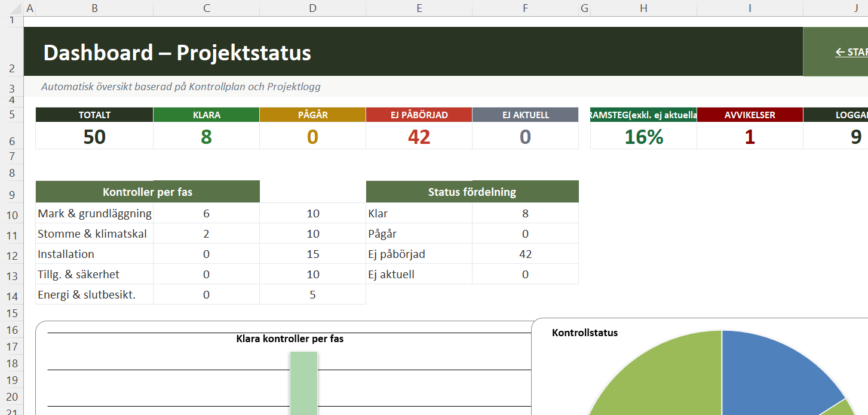Select narrow column G via its header
This screenshot has height=415, width=868.
pos(584,8)
